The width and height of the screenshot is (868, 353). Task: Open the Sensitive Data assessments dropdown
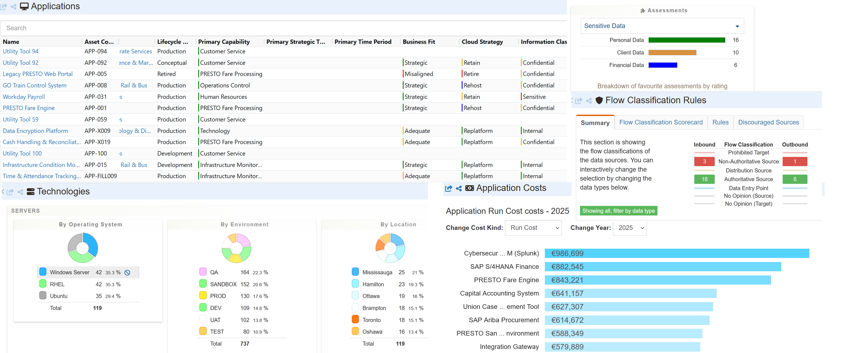coord(662,26)
